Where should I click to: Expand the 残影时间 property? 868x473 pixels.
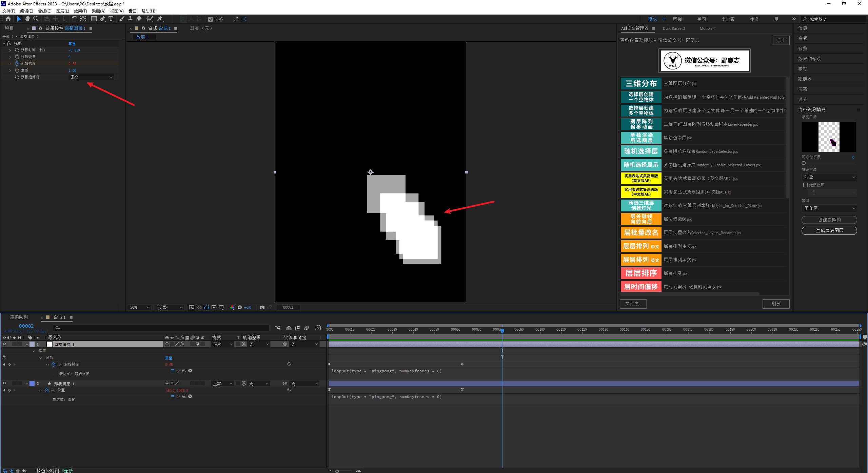pyautogui.click(x=10, y=50)
